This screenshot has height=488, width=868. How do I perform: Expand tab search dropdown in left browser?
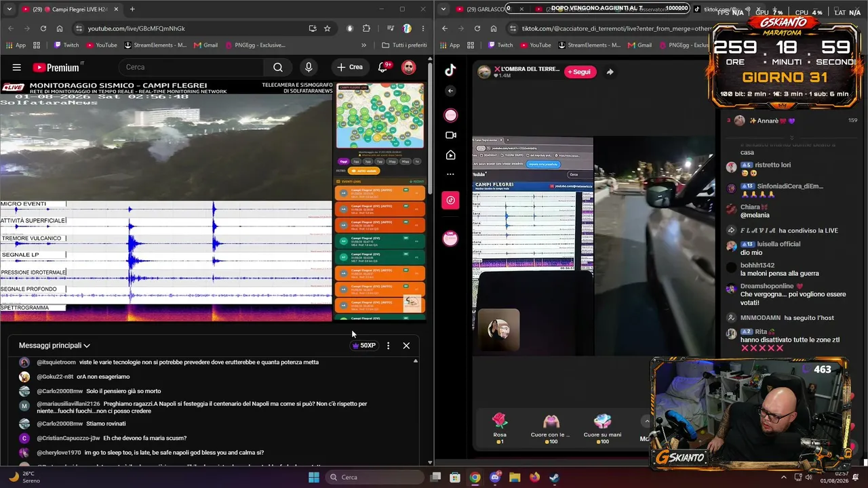pyautogui.click(x=9, y=9)
